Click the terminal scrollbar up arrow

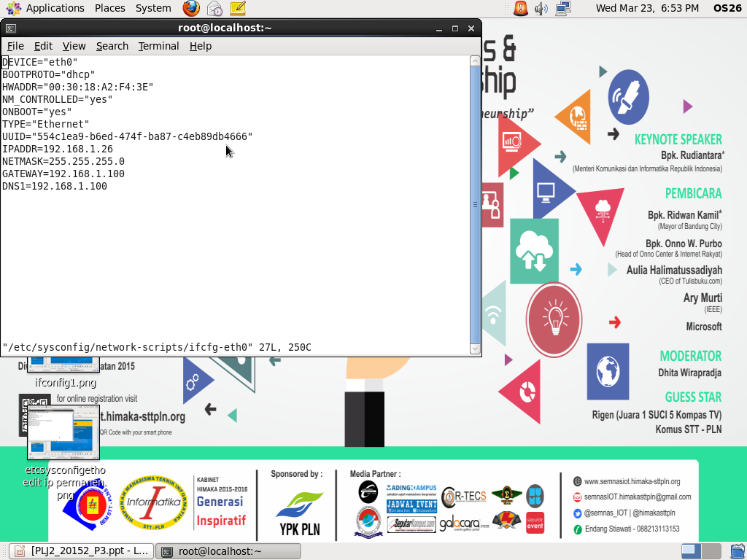(x=475, y=61)
